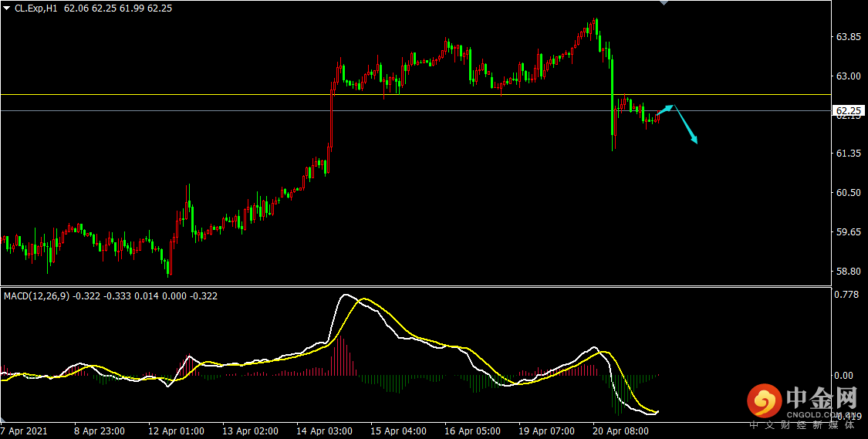
Task: Open the chart menu triangle beside CL.Exp,H1
Action: 8,8
